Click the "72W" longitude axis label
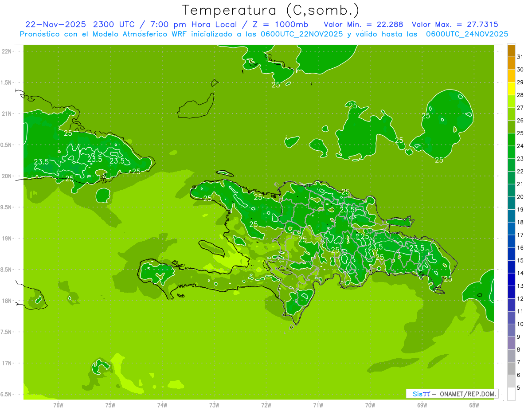Viewport: 532px width, 411px height. click(x=266, y=405)
